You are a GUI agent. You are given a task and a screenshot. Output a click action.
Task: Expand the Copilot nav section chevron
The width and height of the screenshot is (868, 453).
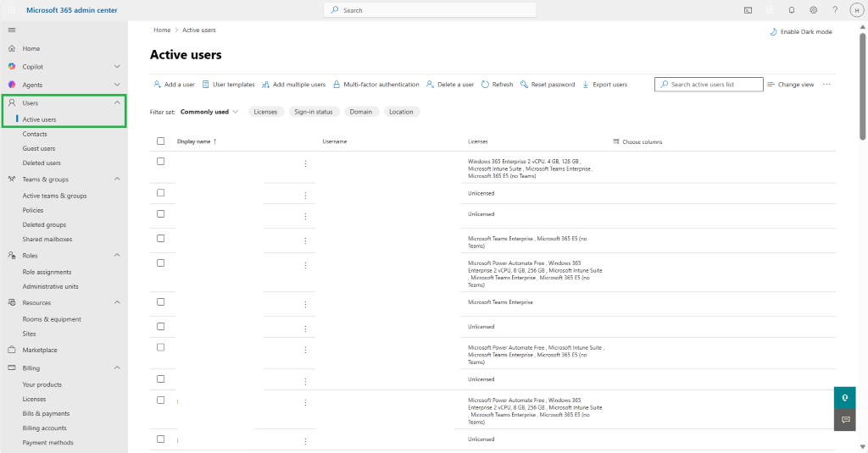click(117, 66)
